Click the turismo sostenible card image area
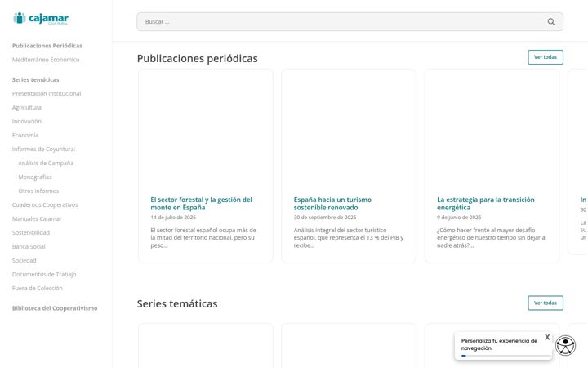Image resolution: width=588 pixels, height=368 pixels. 349,129
